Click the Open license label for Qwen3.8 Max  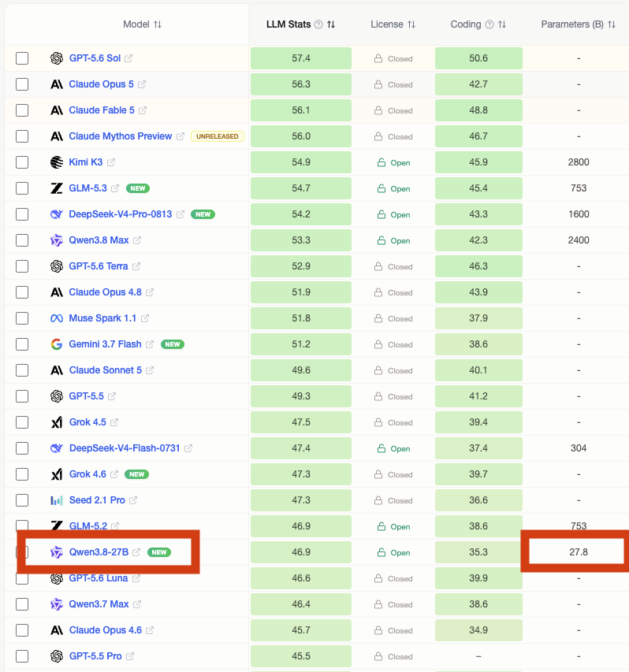[400, 241]
